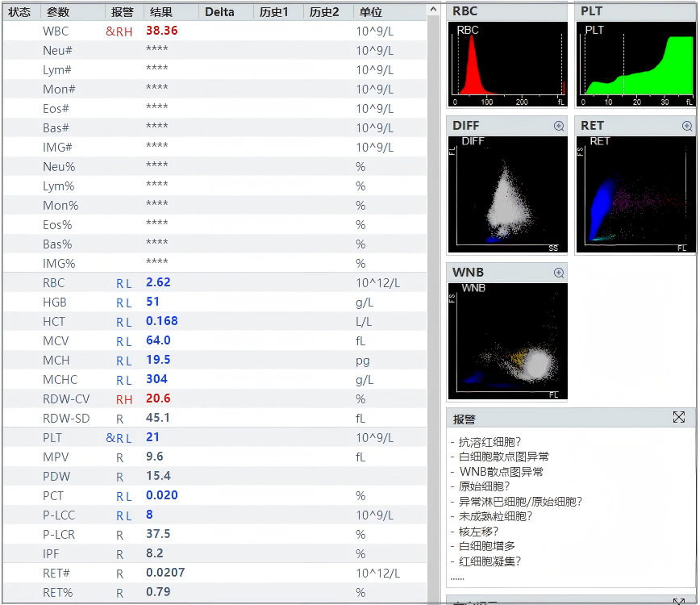Select the RDW-CV result 20.6
This screenshot has height=605, width=700.
[158, 398]
